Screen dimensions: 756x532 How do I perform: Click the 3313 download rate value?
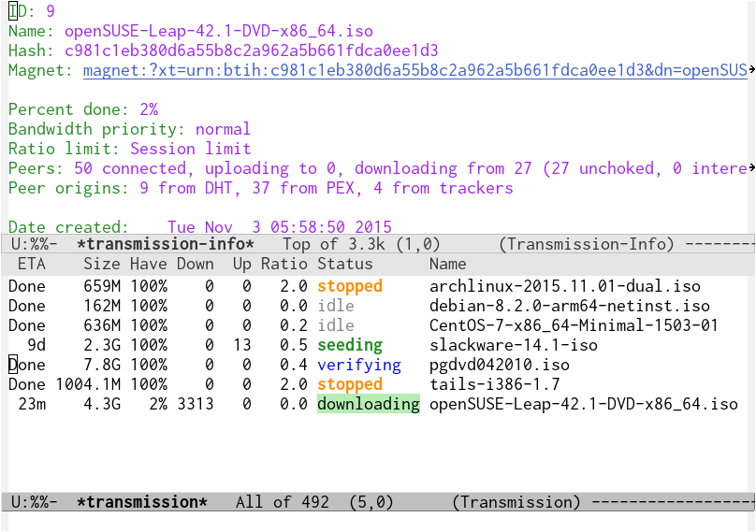click(196, 404)
